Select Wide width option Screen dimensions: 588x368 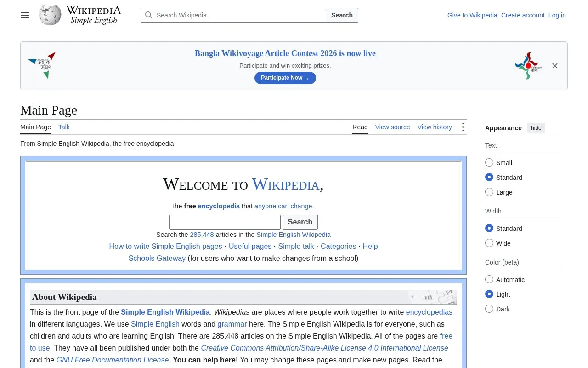click(489, 243)
